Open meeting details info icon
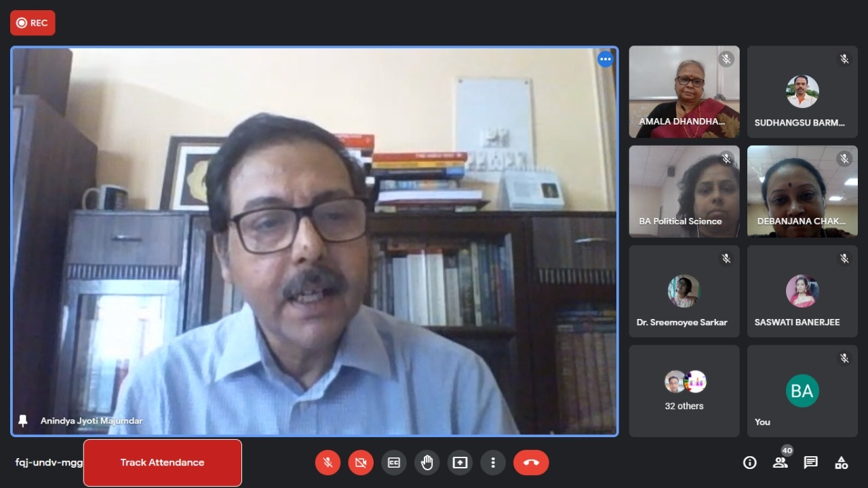 pyautogui.click(x=749, y=463)
